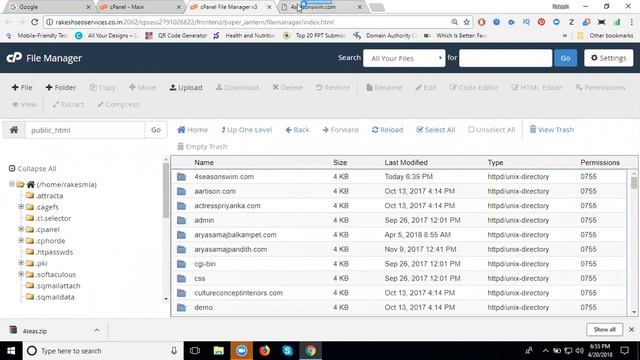Sort by Name column header
This screenshot has height=360, width=640.
click(x=204, y=162)
